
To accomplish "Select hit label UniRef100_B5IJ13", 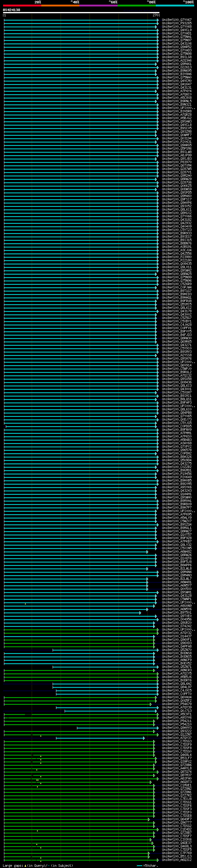I will [x=176, y=857].
